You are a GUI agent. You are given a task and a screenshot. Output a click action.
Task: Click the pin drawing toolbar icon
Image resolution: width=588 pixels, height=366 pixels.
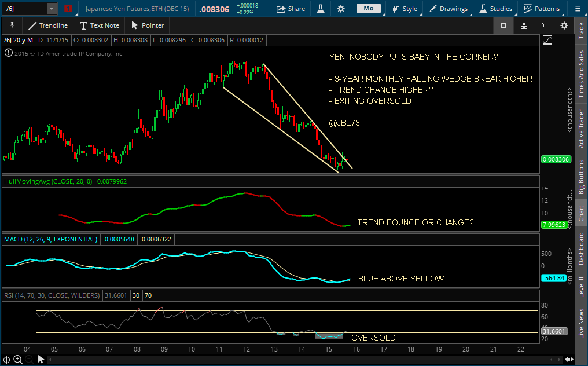point(12,25)
